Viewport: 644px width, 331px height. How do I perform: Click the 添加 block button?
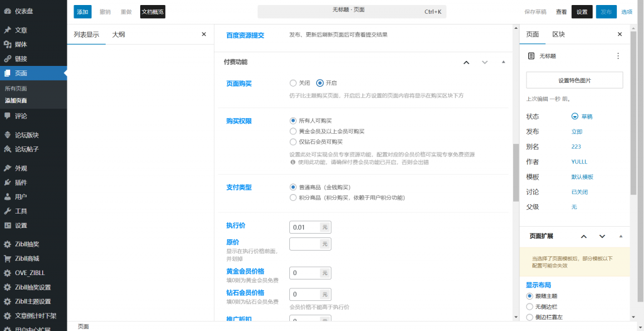82,12
